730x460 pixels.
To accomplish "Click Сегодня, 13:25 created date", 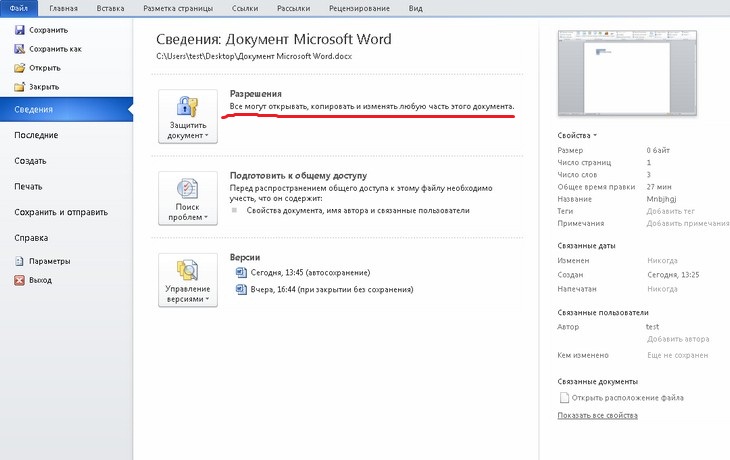I will (x=673, y=275).
